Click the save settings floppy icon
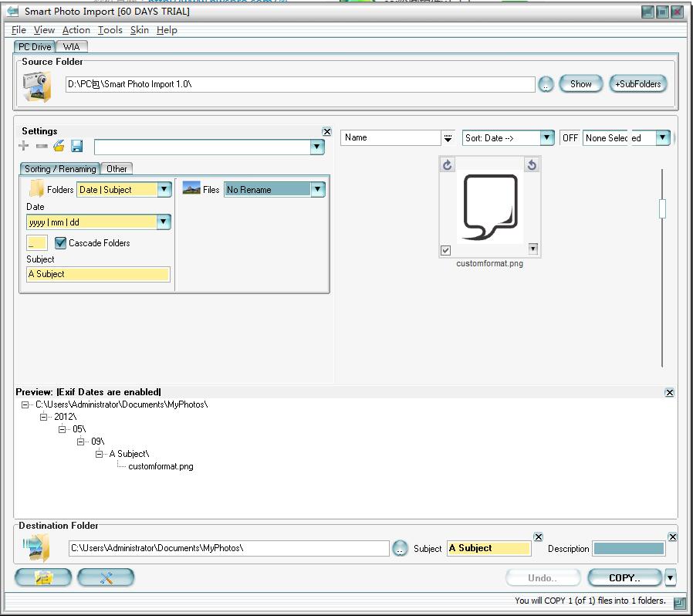Screen dimensions: 693x616 coord(77,146)
